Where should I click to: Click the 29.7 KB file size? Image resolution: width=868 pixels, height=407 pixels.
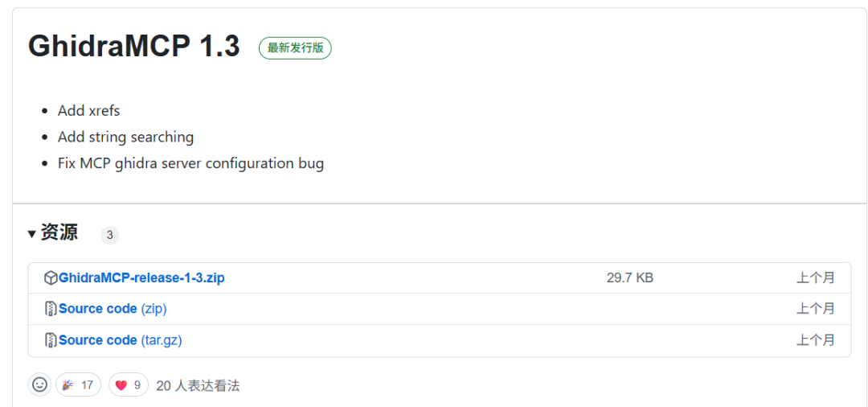tap(630, 278)
